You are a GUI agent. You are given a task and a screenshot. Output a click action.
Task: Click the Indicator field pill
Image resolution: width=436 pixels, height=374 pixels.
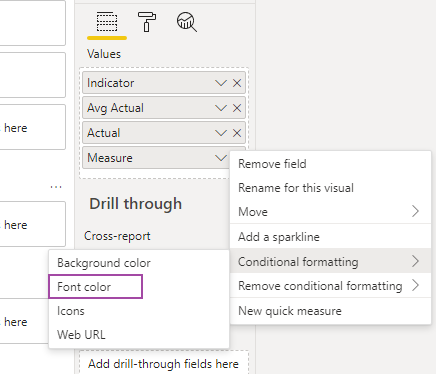(164, 83)
